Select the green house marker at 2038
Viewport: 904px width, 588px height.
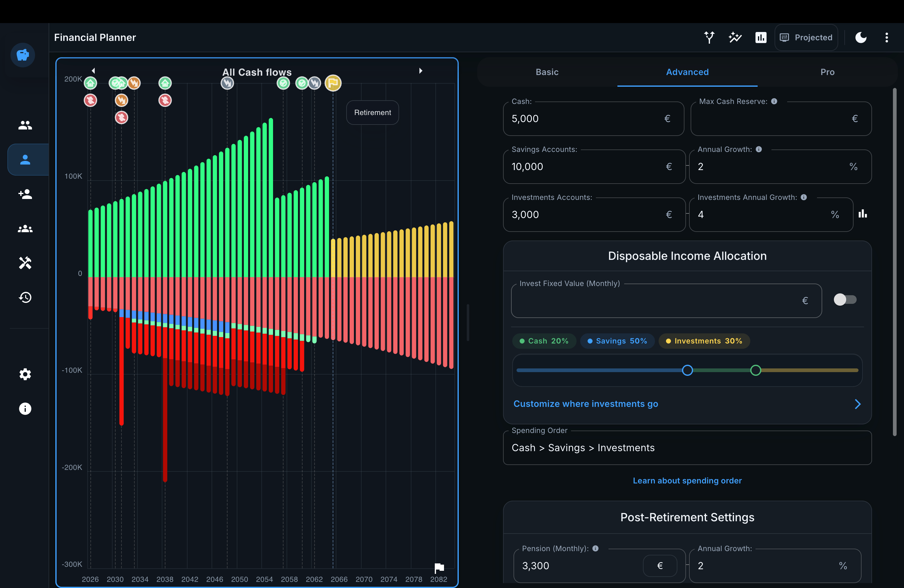tap(165, 83)
